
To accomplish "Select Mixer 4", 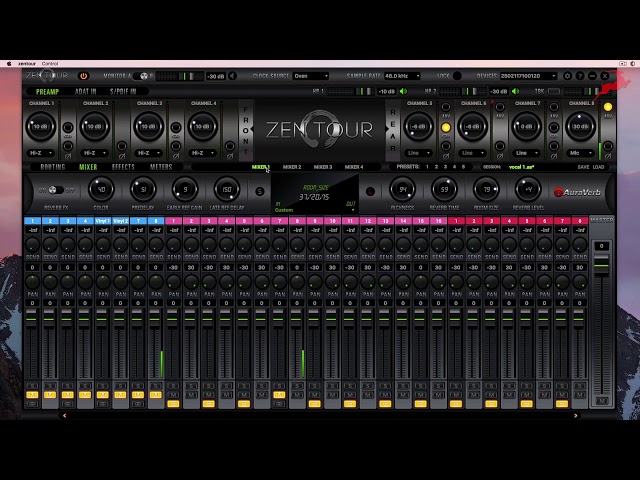I will 354,167.
